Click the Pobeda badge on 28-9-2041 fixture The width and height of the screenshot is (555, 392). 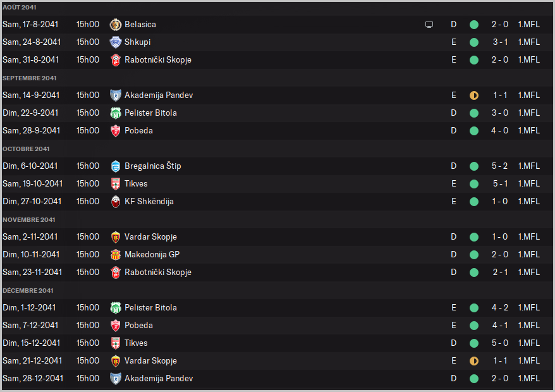pyautogui.click(x=115, y=131)
